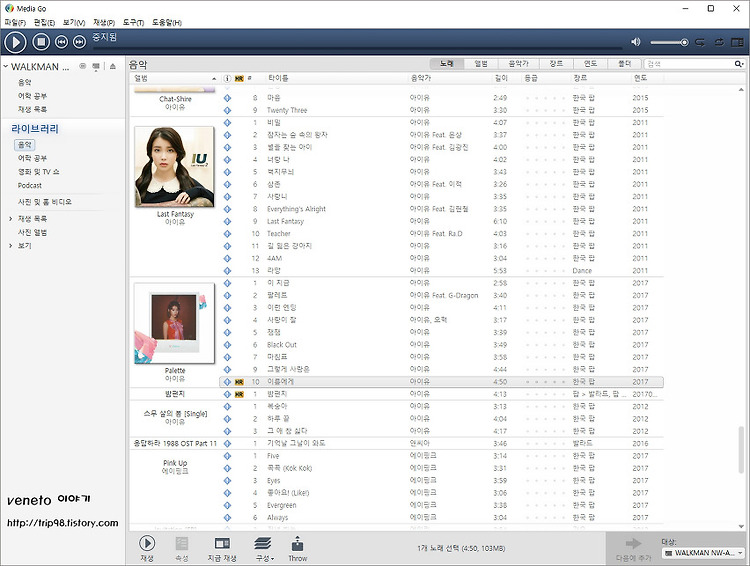
Task: Click the diamond icon beside Twenty Three
Action: click(227, 110)
